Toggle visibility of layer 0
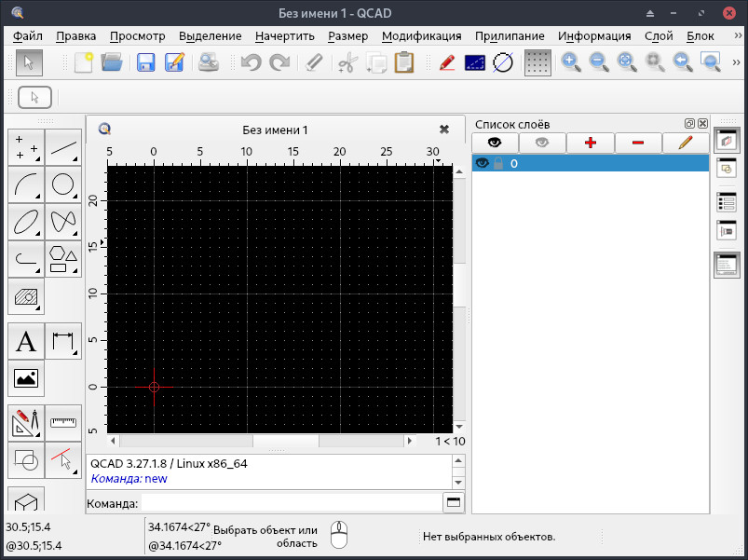This screenshot has width=748, height=560. [483, 163]
